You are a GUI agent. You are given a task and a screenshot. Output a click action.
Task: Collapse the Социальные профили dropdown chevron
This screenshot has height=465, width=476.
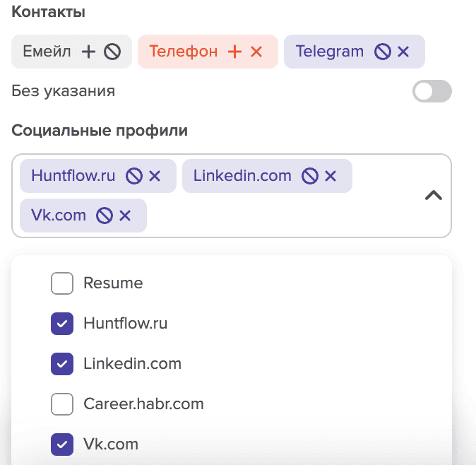tap(433, 196)
